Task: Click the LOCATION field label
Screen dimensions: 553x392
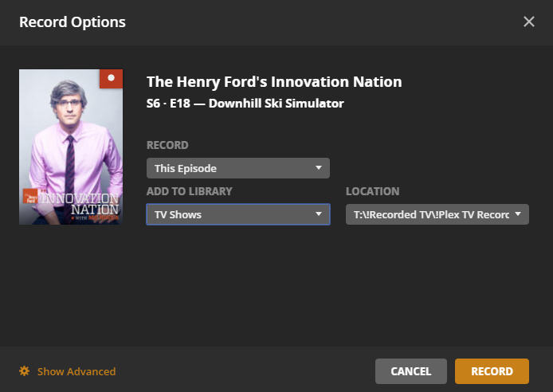Action: coord(372,192)
